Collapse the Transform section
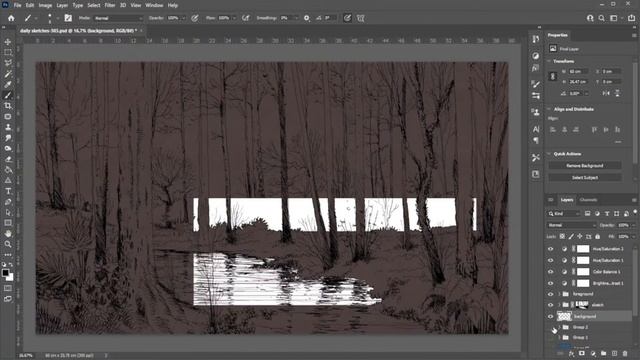This screenshot has width=640, height=360. [x=549, y=61]
